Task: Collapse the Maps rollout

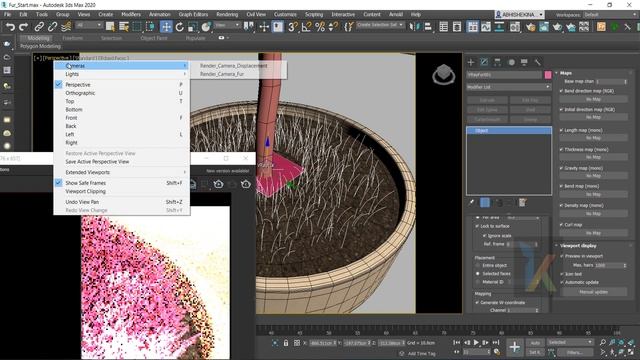Action: click(x=566, y=73)
